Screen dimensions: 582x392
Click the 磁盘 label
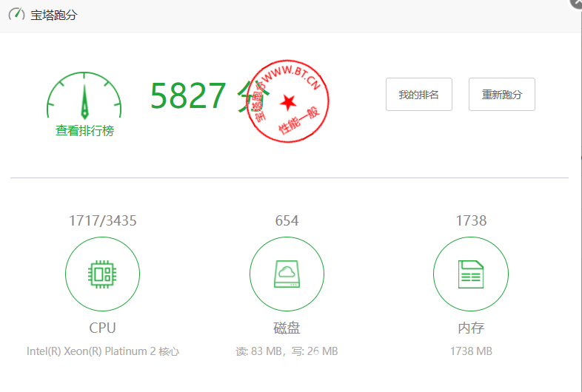pos(287,328)
